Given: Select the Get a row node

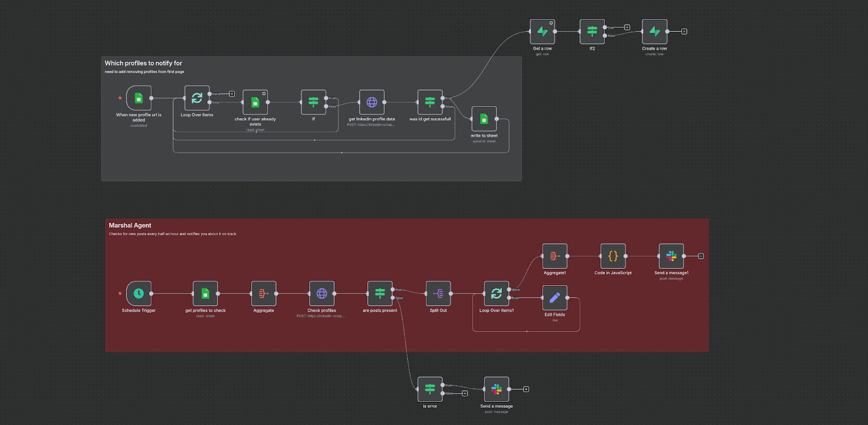Looking at the screenshot, I should point(542,31).
